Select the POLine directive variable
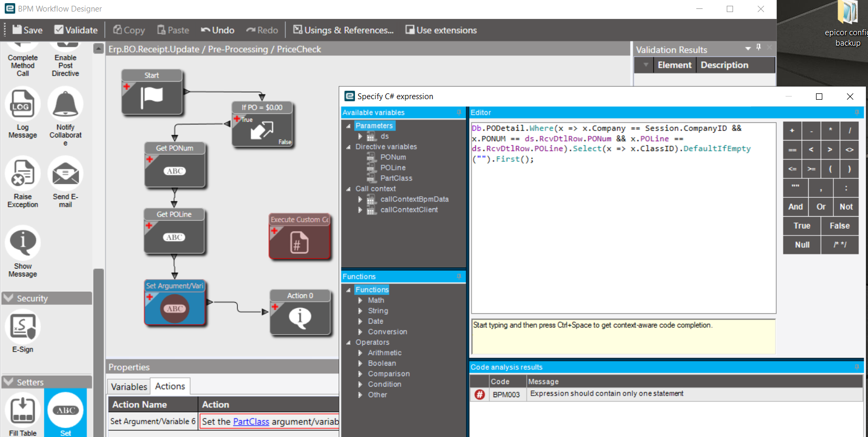This screenshot has height=437, width=868. (393, 168)
